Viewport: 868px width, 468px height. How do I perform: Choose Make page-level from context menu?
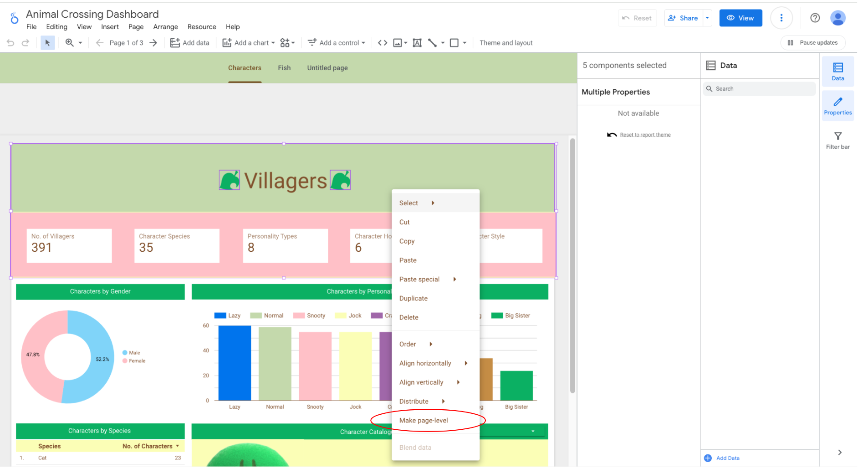pos(424,420)
